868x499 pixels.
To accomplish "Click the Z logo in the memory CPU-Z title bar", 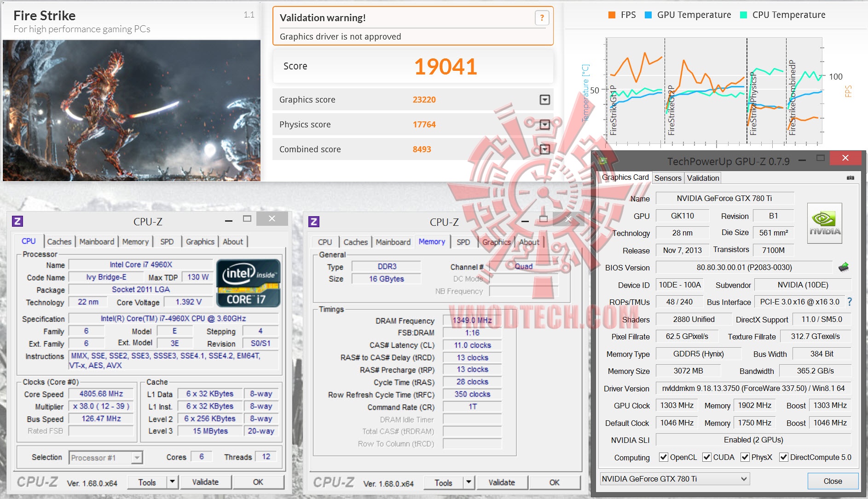I will [x=314, y=222].
